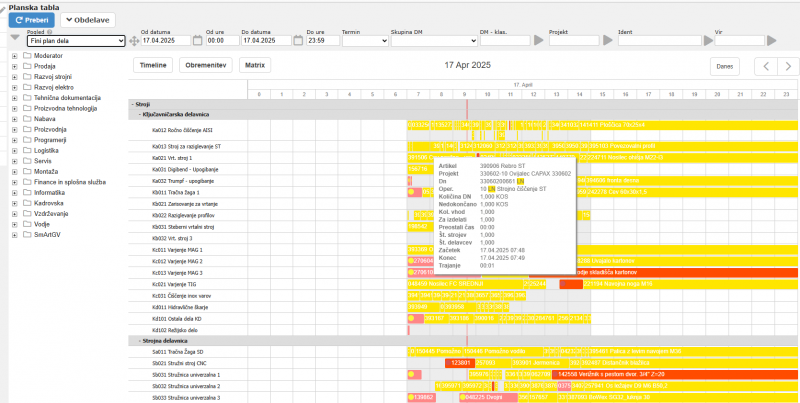Click the arrow next to Projekt field

point(609,41)
